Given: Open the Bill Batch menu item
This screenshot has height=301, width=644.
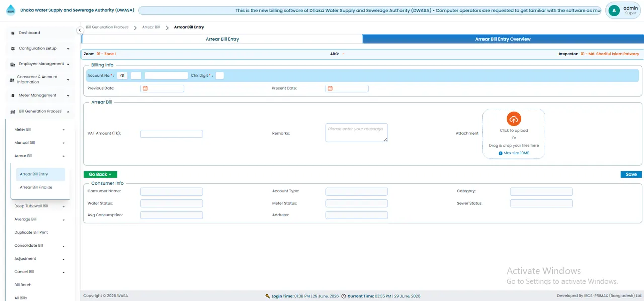Looking at the screenshot, I should coord(23,285).
